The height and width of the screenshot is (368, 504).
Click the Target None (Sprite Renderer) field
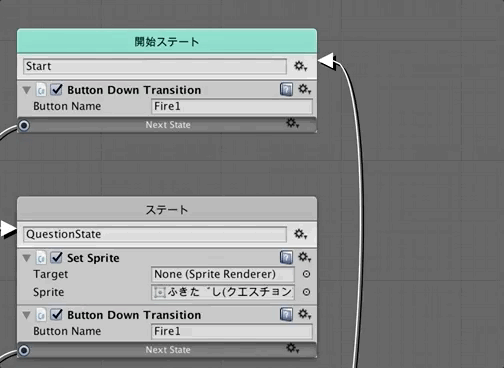[x=223, y=274]
